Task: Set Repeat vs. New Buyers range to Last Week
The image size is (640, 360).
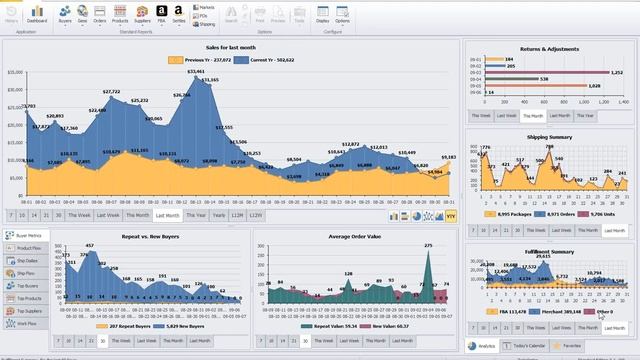Action: click(x=147, y=340)
